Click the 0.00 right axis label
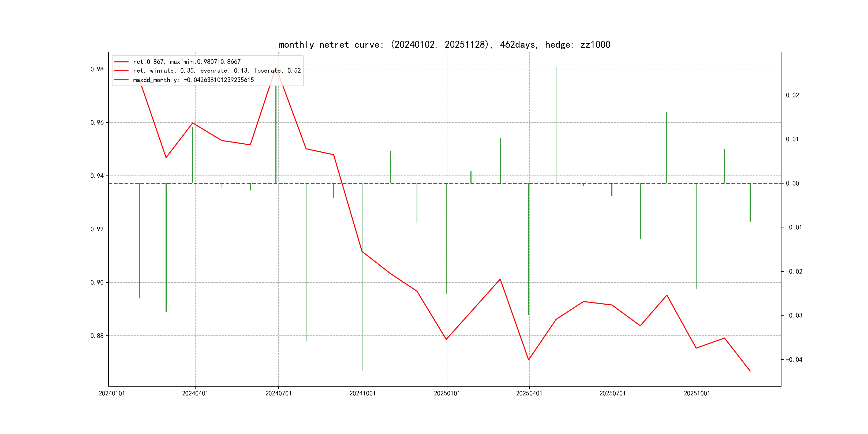Screen dimensions: 868x434 click(792, 183)
